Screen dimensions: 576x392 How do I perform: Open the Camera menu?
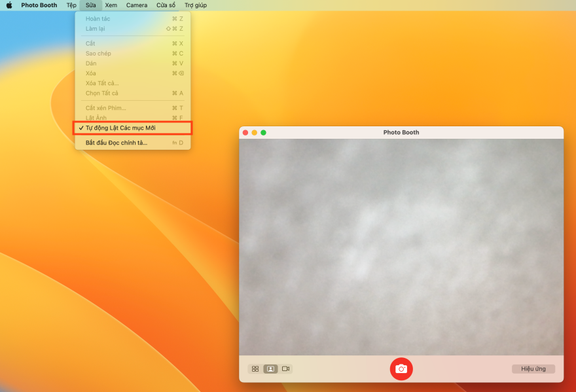click(137, 5)
